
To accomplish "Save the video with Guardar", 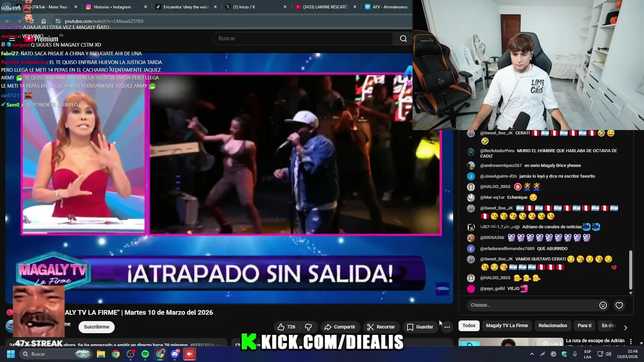I will [x=420, y=327].
